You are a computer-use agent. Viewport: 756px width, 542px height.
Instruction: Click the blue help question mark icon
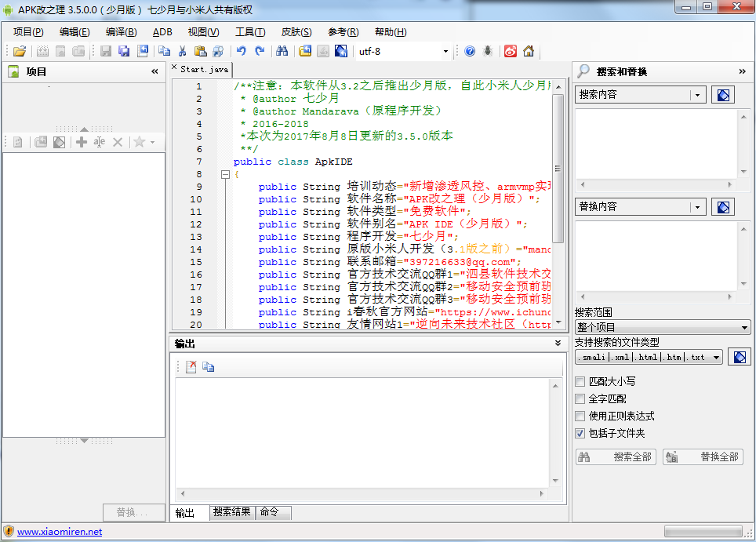tap(470, 51)
